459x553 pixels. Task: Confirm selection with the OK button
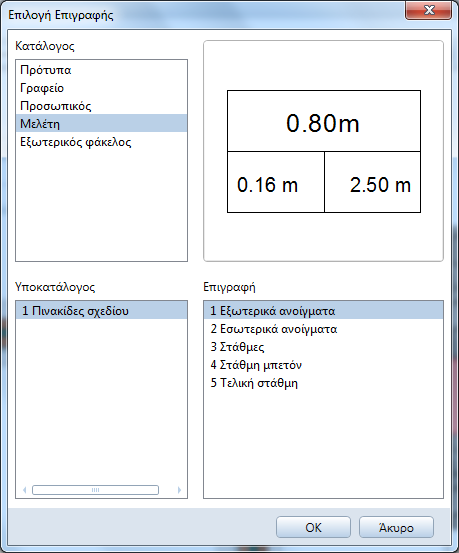point(313,527)
